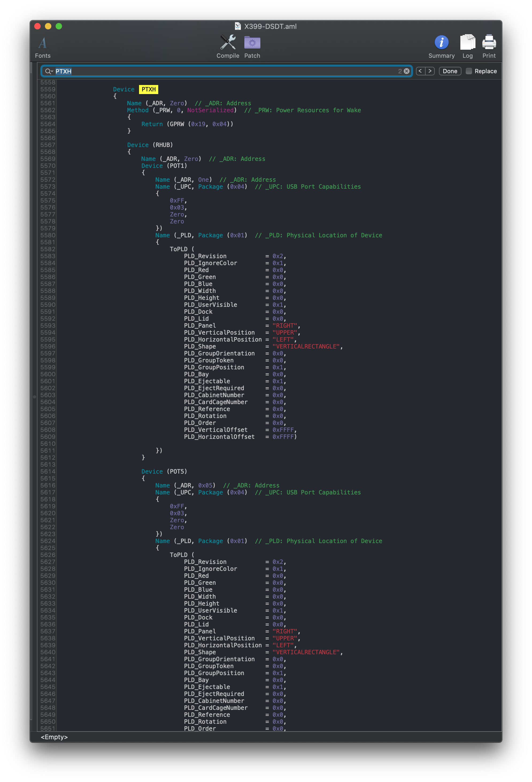Open the Patch folder icon
Viewport: 532px width, 782px height.
coord(252,43)
